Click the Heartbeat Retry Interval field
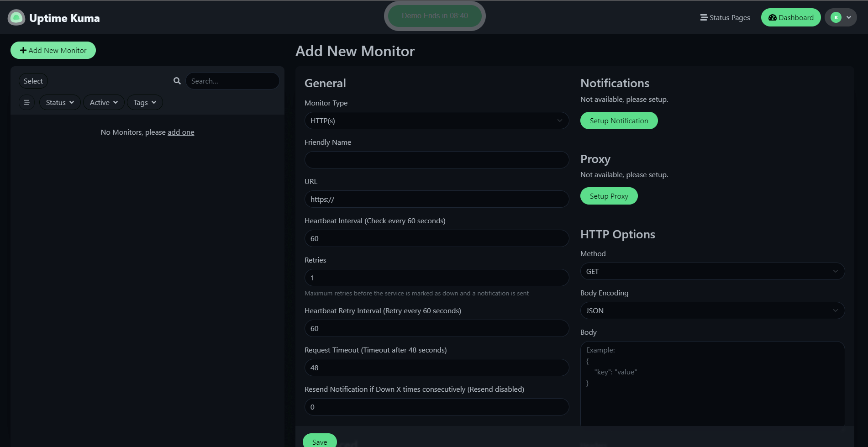Screen dimensions: 868x447 coord(437,328)
